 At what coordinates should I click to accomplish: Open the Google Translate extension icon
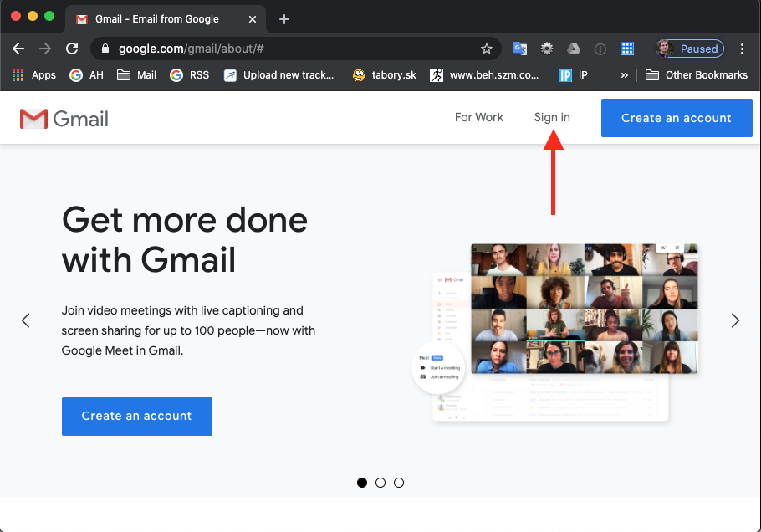520,49
